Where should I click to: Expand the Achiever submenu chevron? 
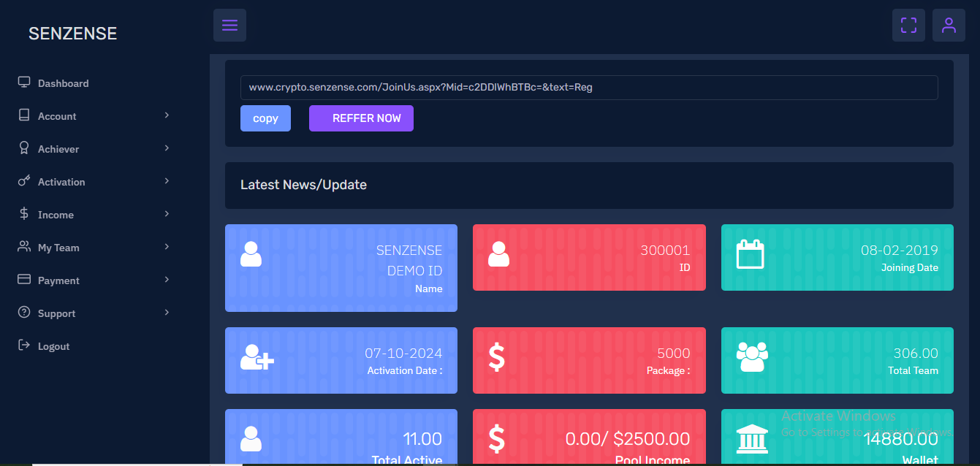167,148
